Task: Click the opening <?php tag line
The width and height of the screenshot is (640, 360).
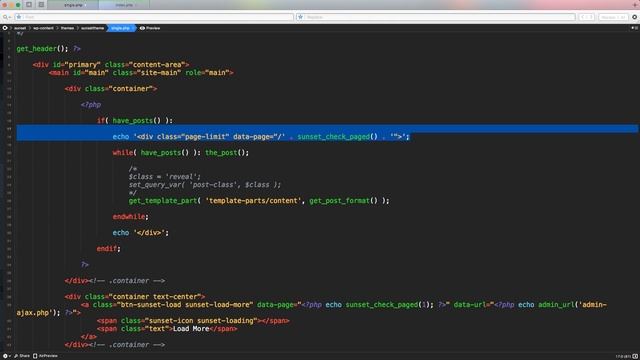Action: 91,104
